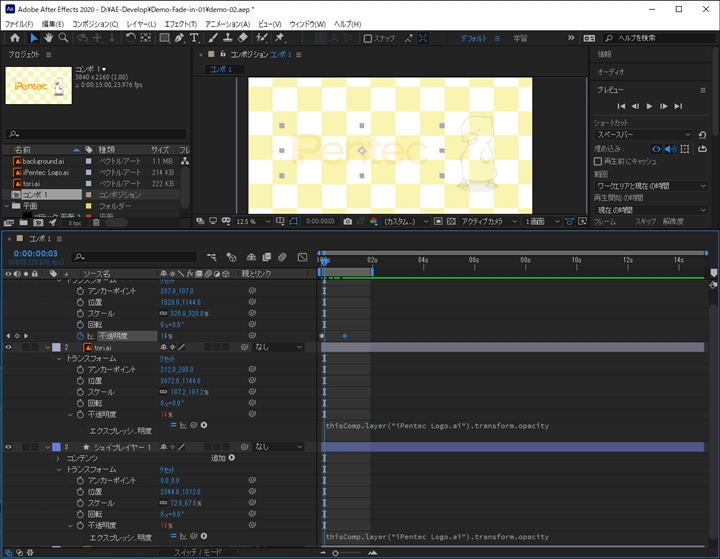
Task: Open the エフェクト(T) menu
Action: 180,23
